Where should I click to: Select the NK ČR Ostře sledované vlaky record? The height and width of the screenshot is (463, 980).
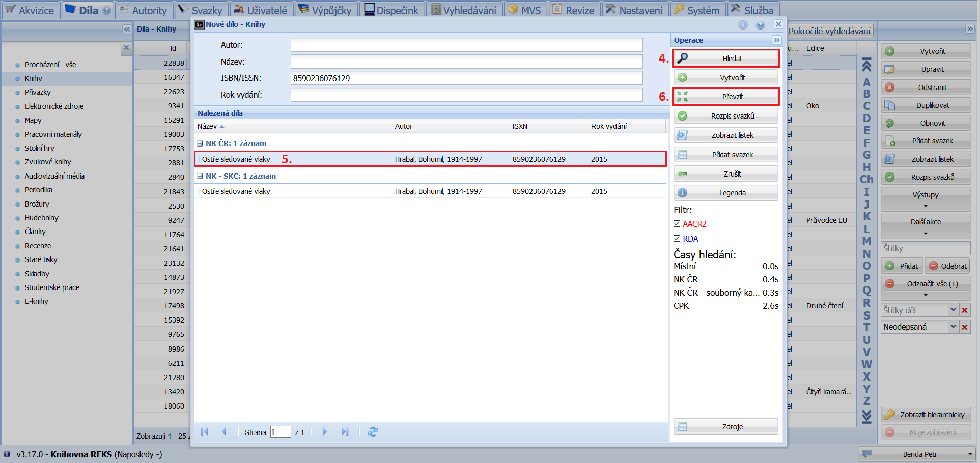click(x=431, y=159)
